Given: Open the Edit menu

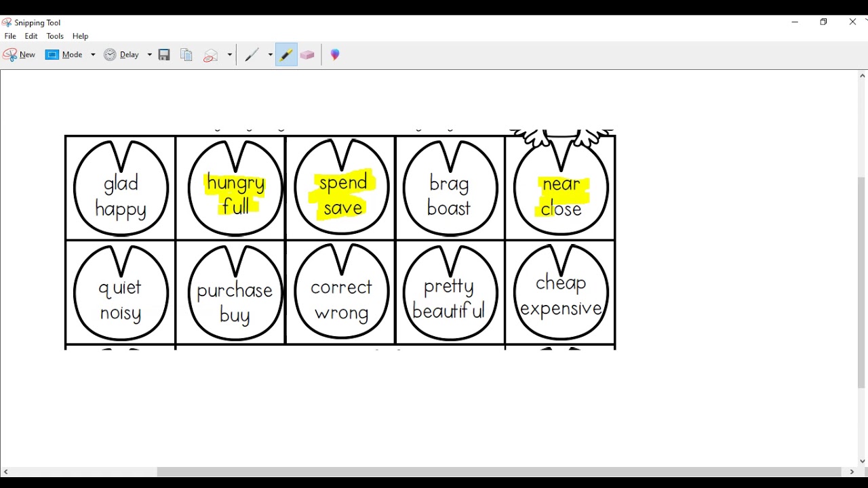Looking at the screenshot, I should pos(31,36).
